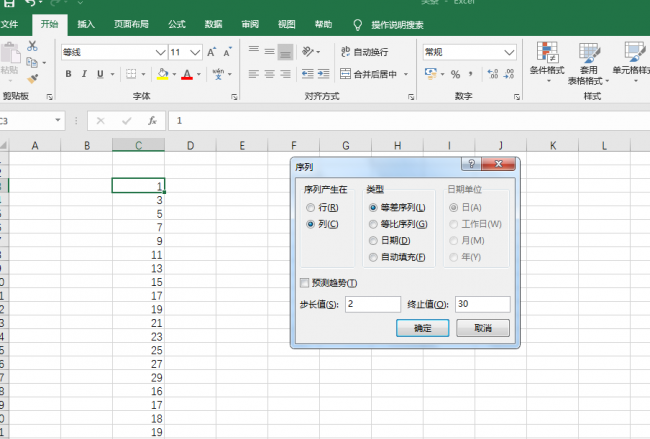650x439 pixels.
Task: Toggle Italic formatting
Action: [84, 74]
